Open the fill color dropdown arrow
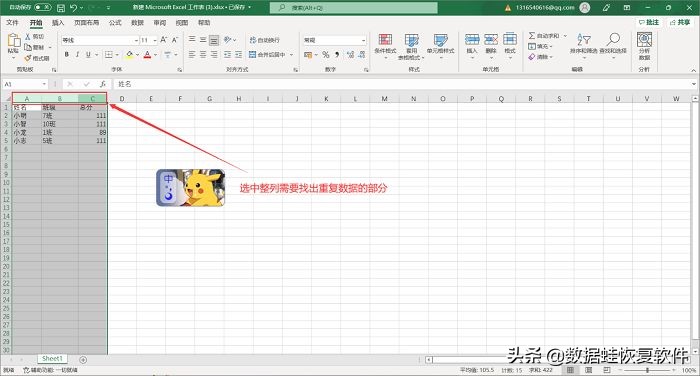This screenshot has width=700, height=376. (138, 55)
